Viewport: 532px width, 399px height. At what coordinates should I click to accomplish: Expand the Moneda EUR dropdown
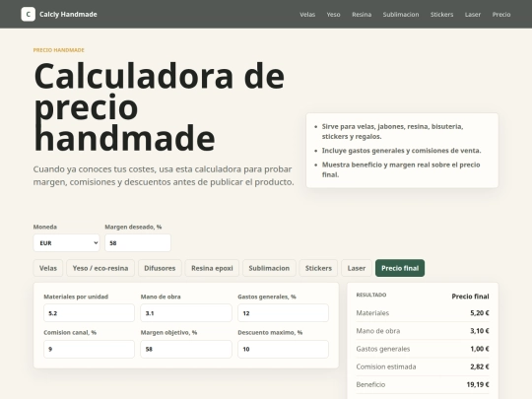67,243
